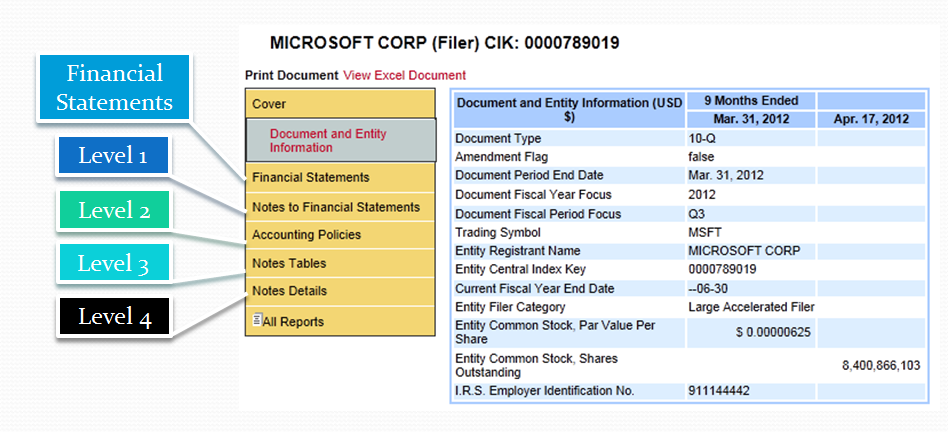
Task: Click the green Level 2 label
Action: [x=112, y=211]
